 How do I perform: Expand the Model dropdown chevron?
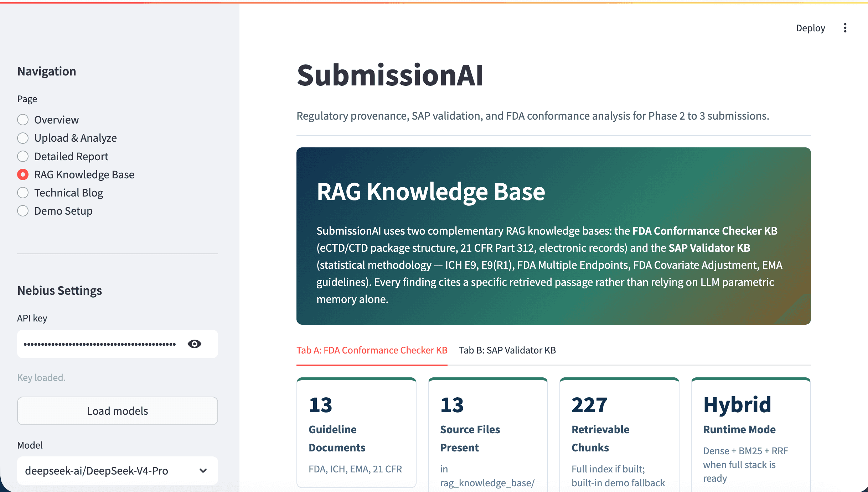pyautogui.click(x=203, y=471)
